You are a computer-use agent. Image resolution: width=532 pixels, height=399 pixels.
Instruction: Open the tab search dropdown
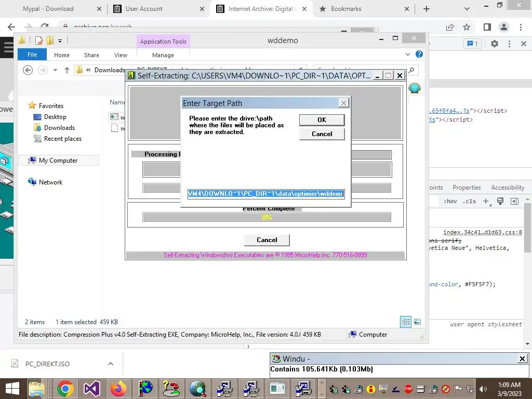coord(467,9)
